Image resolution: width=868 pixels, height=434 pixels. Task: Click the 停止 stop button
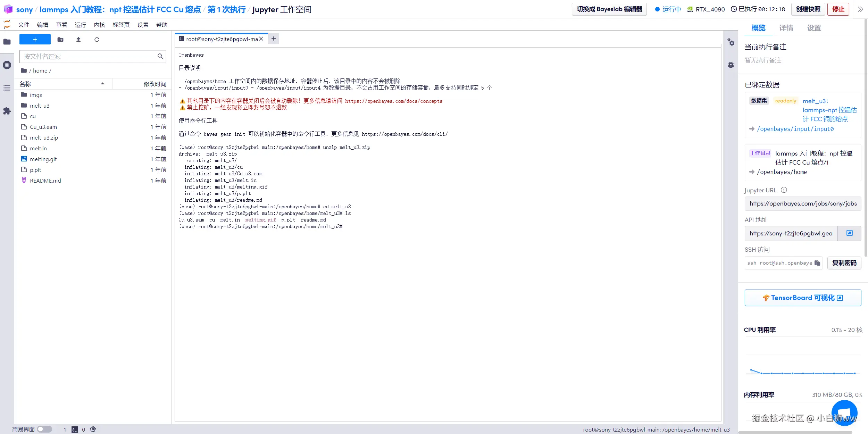[x=838, y=9]
